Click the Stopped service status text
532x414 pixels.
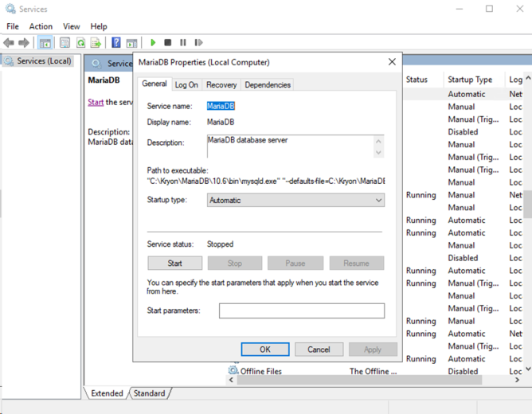[220, 244]
